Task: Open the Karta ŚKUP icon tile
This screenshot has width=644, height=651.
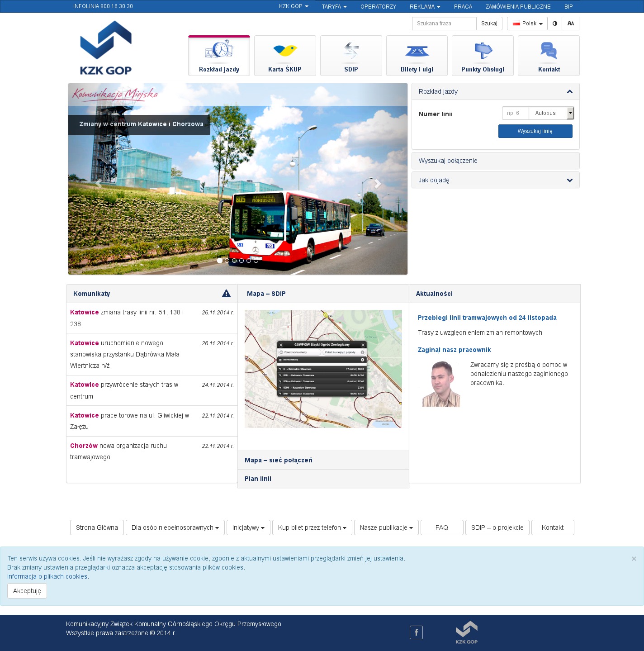Action: (x=285, y=51)
